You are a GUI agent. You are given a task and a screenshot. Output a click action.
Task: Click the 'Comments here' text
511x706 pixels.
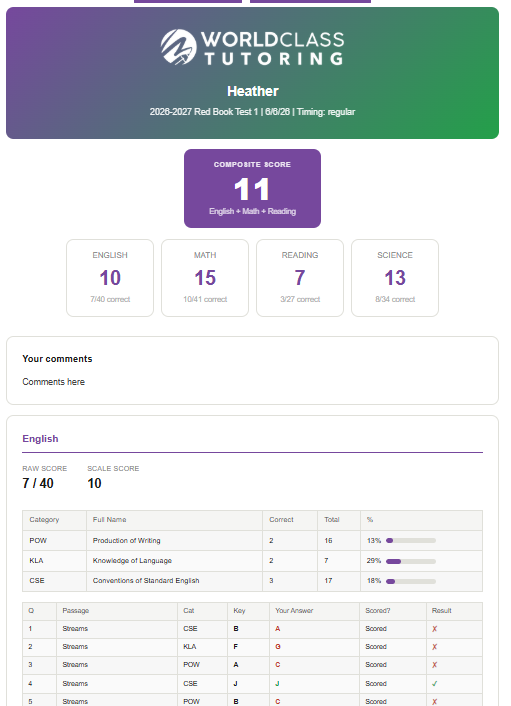pyautogui.click(x=54, y=382)
